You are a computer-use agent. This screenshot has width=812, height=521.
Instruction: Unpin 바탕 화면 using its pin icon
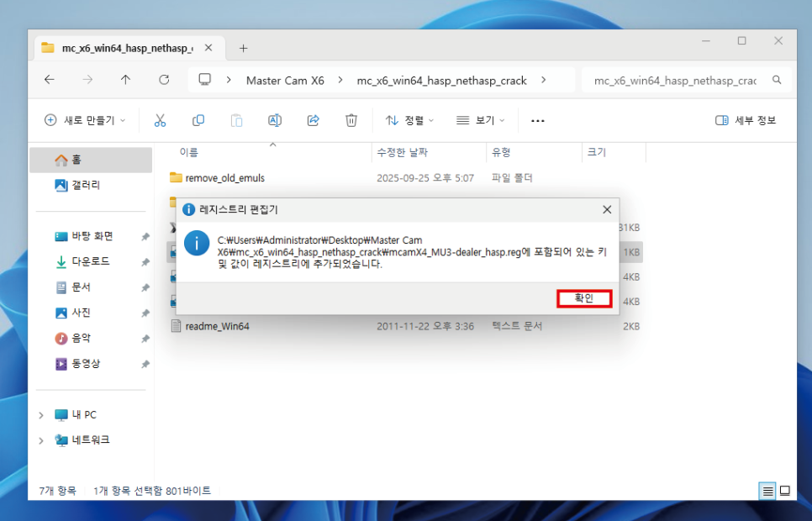[145, 237]
